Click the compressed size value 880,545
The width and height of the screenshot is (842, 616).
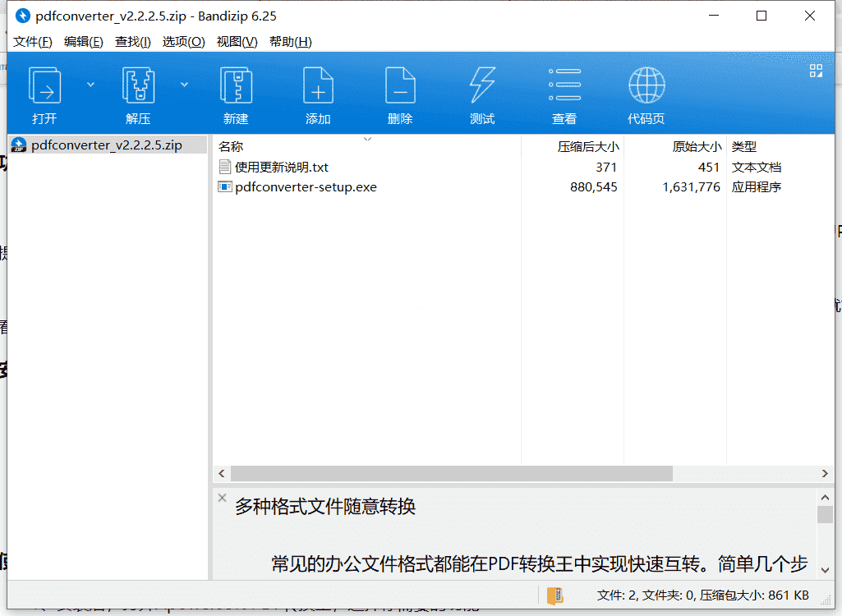593,187
